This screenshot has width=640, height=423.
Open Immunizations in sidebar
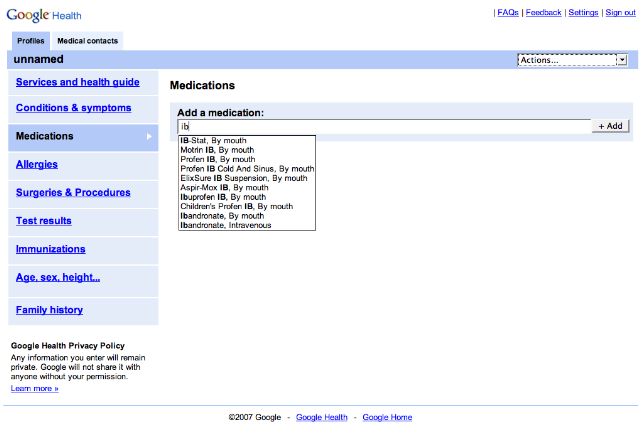point(51,249)
